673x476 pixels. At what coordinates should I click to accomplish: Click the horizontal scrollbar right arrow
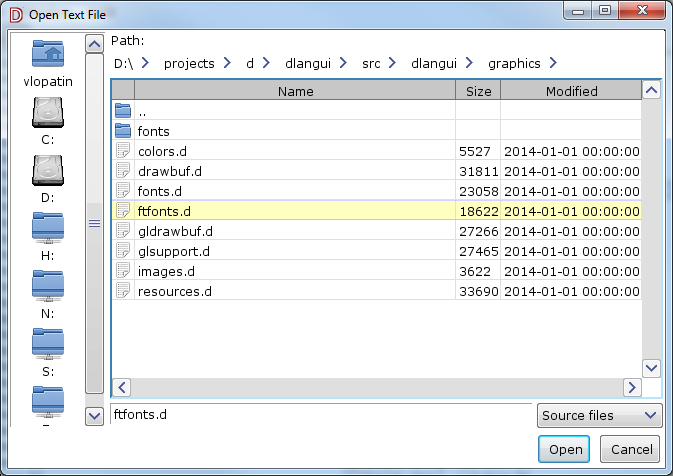click(x=631, y=387)
